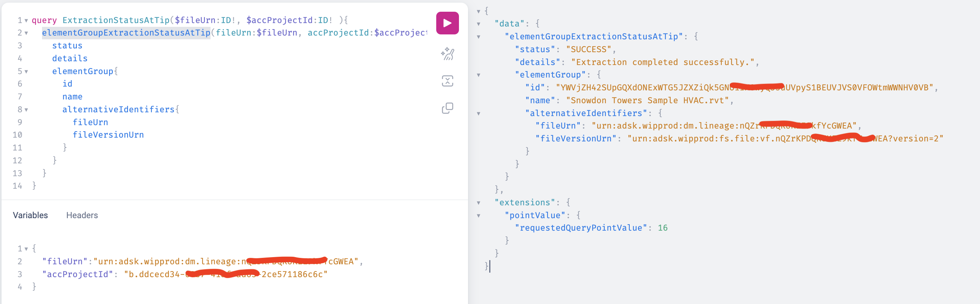This screenshot has width=980, height=304.
Task: Click the response "id" key
Action: pyautogui.click(x=535, y=88)
